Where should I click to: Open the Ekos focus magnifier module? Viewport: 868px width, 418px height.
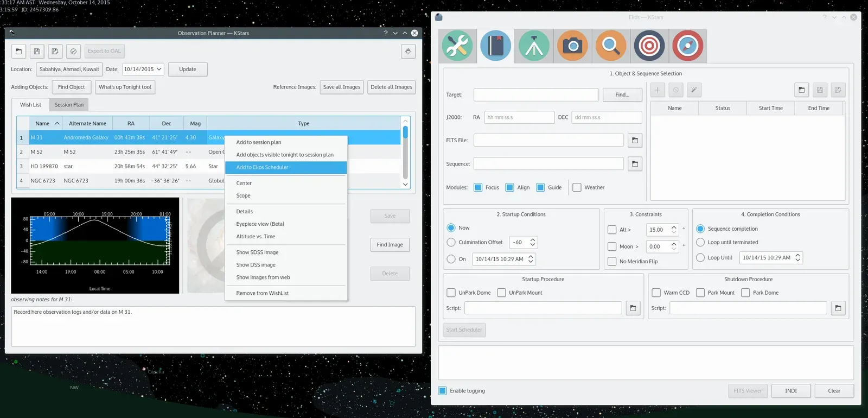pyautogui.click(x=611, y=46)
